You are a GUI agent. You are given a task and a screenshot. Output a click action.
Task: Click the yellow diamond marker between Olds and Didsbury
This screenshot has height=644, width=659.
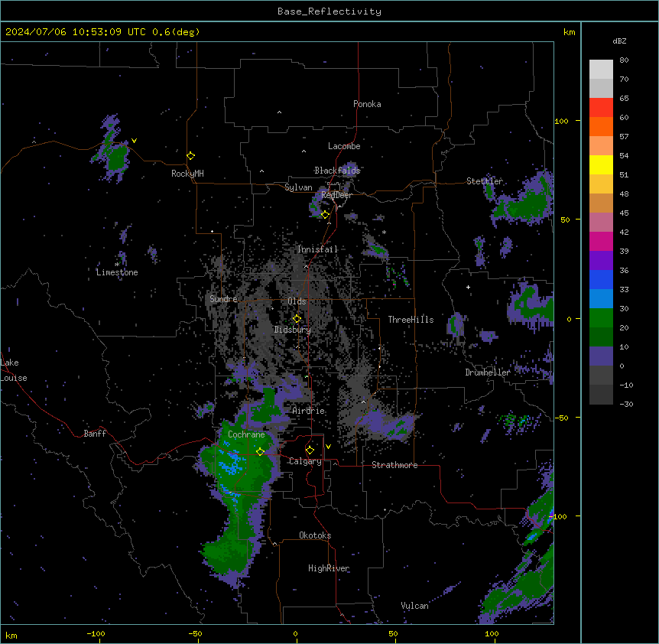click(297, 319)
